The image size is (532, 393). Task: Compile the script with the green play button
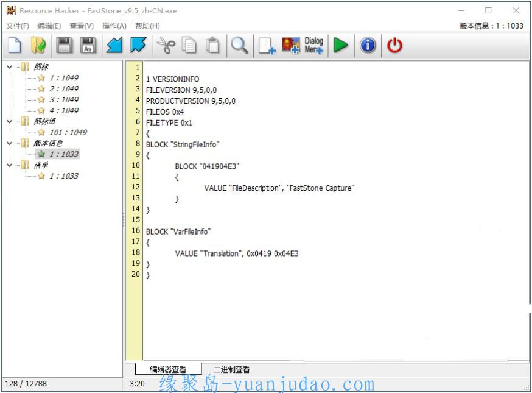(341, 45)
